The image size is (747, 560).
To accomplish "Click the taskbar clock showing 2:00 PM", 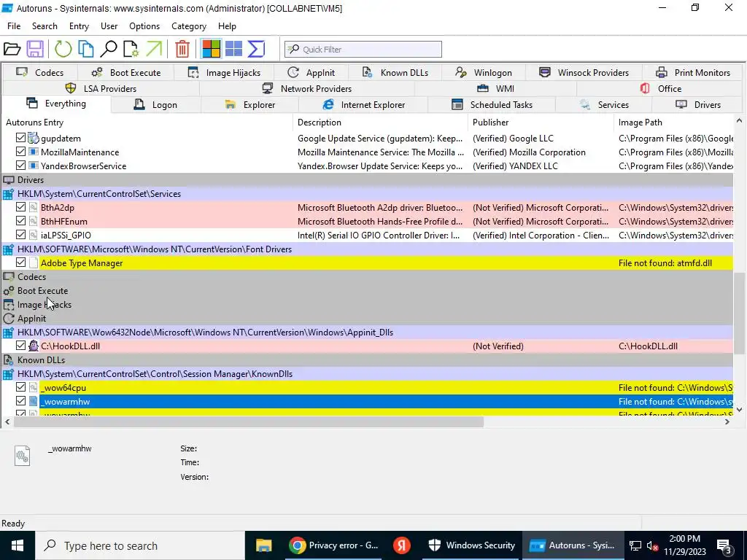I will 684,545.
